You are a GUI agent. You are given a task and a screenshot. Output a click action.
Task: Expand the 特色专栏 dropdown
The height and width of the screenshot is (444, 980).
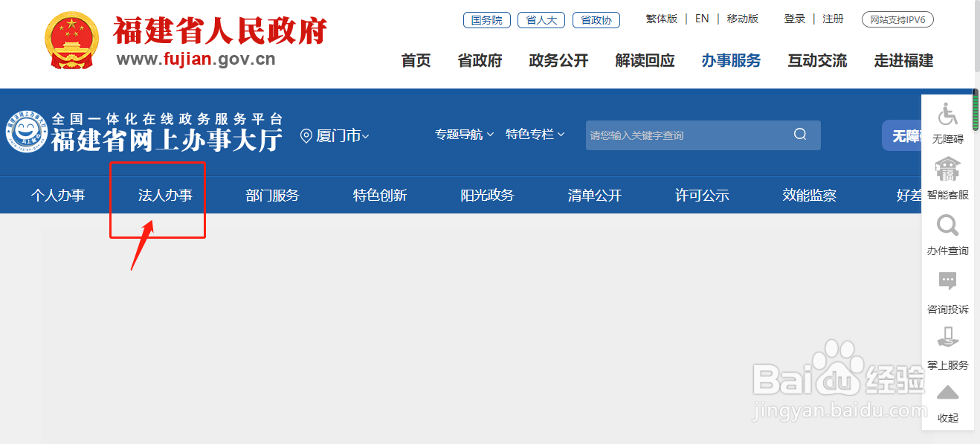pyautogui.click(x=535, y=135)
